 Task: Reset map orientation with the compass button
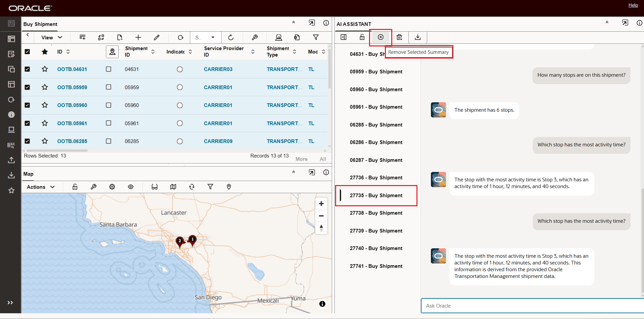(x=321, y=228)
